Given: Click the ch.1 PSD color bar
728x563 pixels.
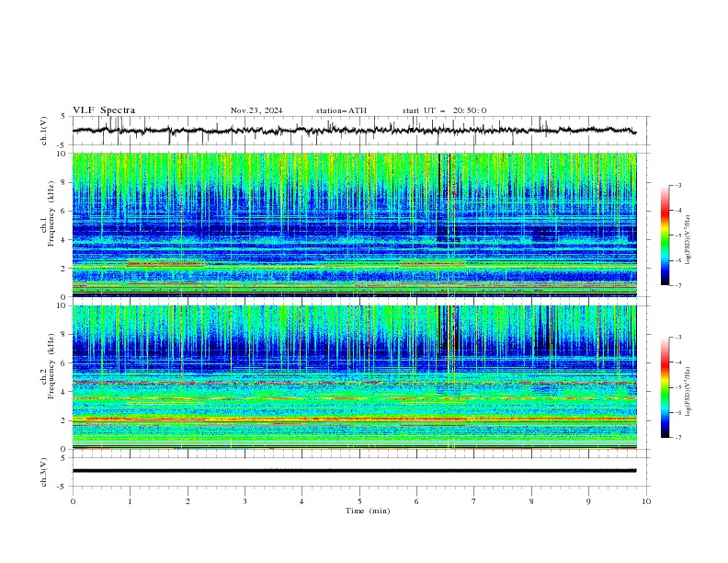Looking at the screenshot, I should (665, 236).
